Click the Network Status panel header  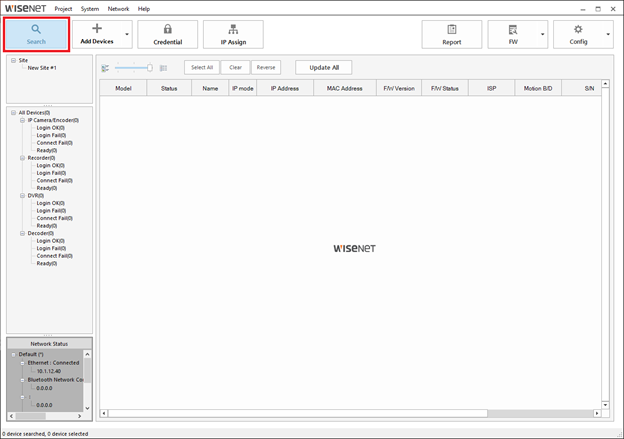[x=49, y=343]
